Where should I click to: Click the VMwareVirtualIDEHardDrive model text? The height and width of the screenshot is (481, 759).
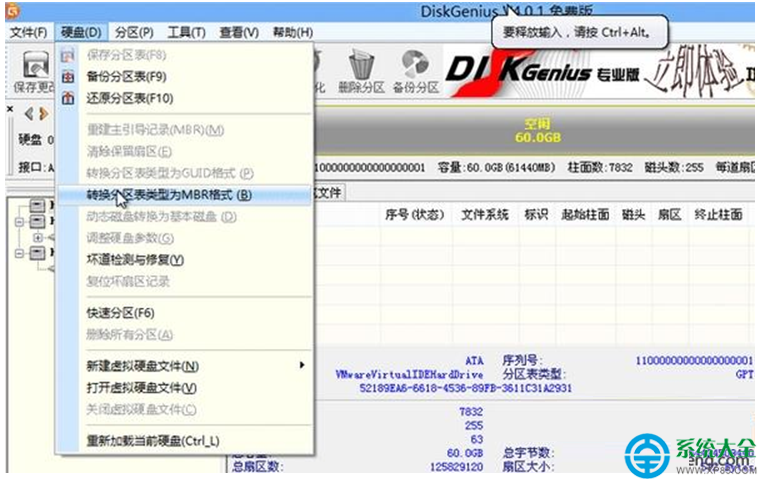[x=409, y=375]
